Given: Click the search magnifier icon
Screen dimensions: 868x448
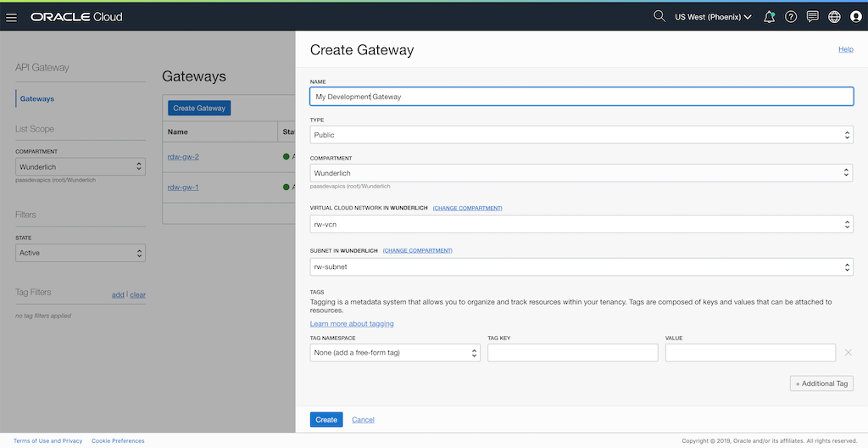Looking at the screenshot, I should point(659,16).
